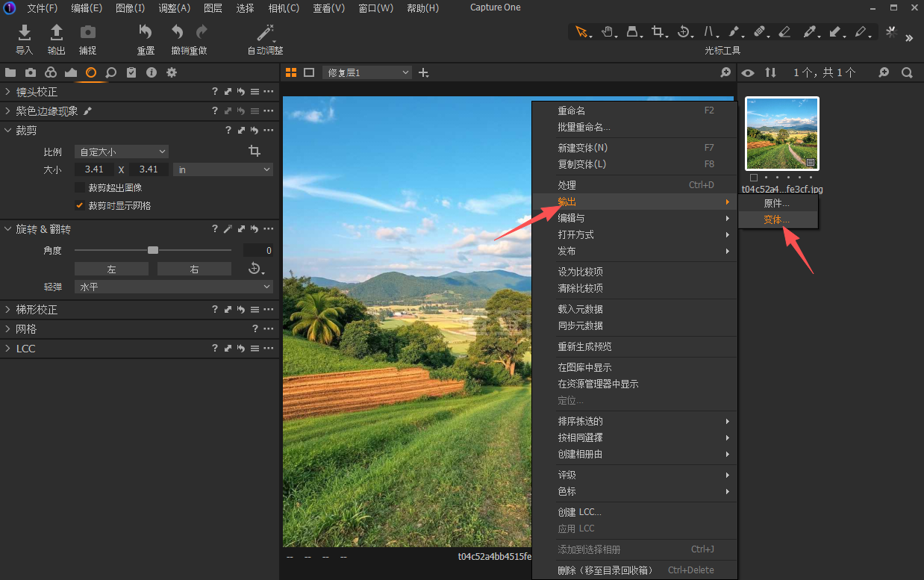Open the details magnifier tool tab

(x=111, y=72)
